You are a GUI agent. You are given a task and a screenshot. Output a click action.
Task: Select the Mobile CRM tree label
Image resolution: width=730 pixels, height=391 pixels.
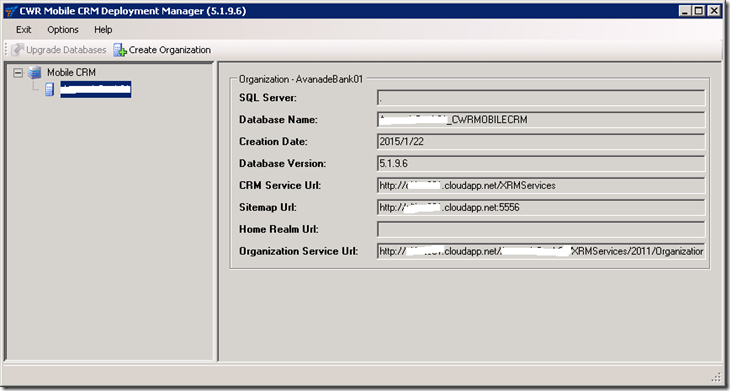point(71,73)
